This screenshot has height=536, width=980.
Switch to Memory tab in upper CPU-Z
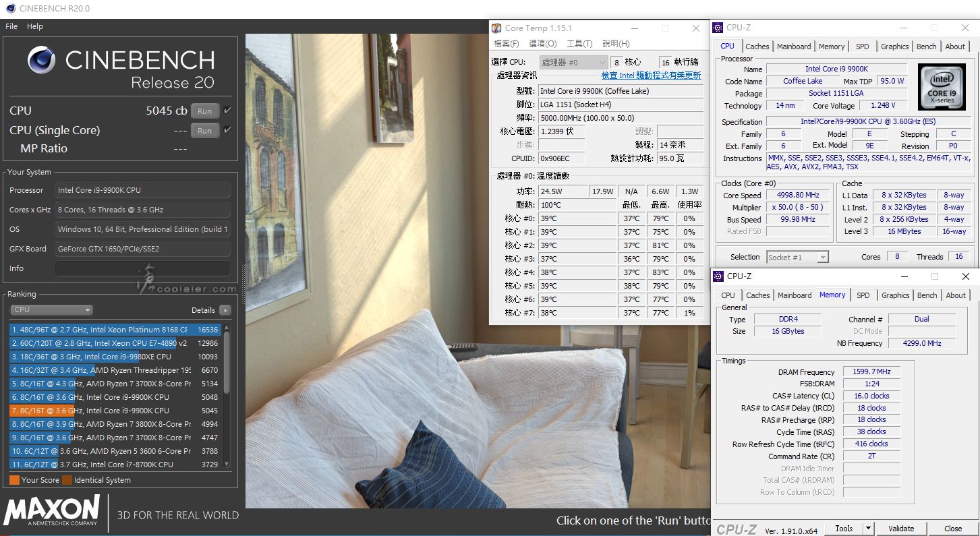pos(832,47)
